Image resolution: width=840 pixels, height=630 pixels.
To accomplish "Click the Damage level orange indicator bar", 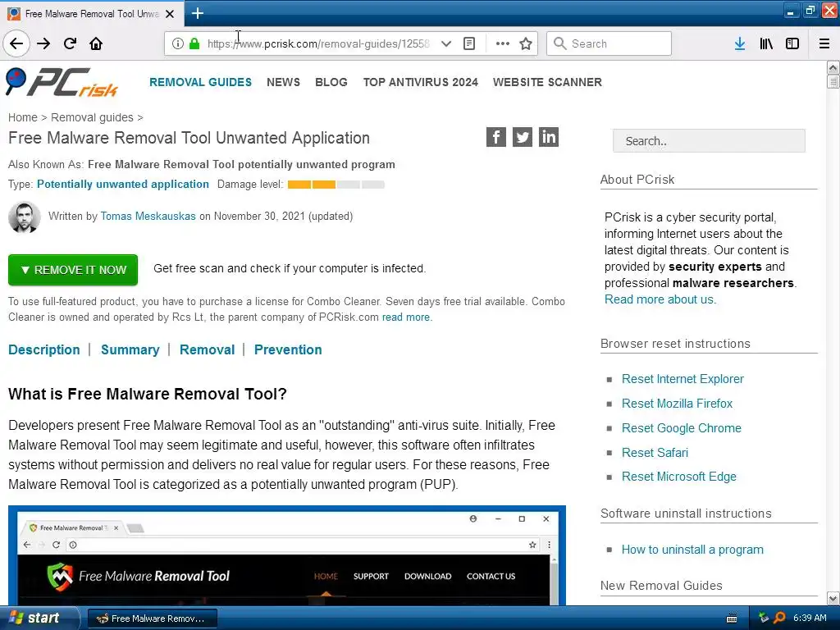I will pyautogui.click(x=336, y=185).
